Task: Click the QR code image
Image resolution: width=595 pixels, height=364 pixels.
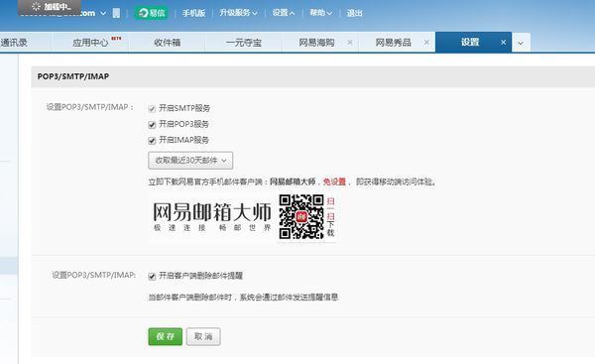Action: [x=301, y=217]
